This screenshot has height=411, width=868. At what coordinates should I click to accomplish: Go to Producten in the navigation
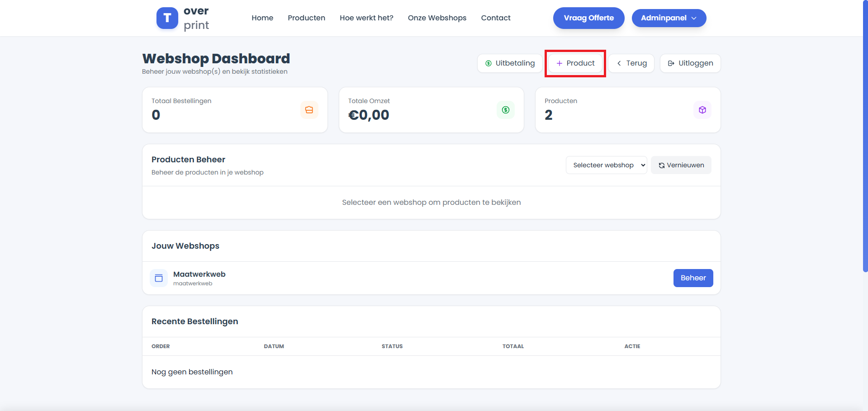306,18
